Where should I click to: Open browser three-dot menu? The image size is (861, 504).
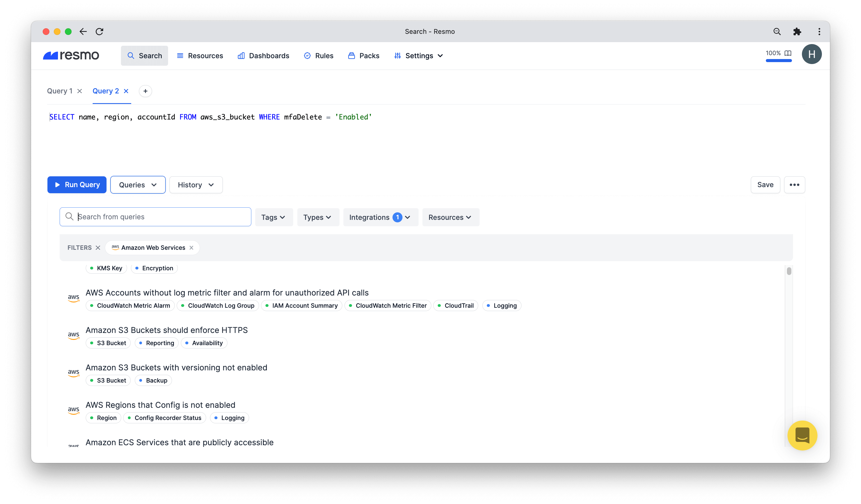click(x=819, y=31)
